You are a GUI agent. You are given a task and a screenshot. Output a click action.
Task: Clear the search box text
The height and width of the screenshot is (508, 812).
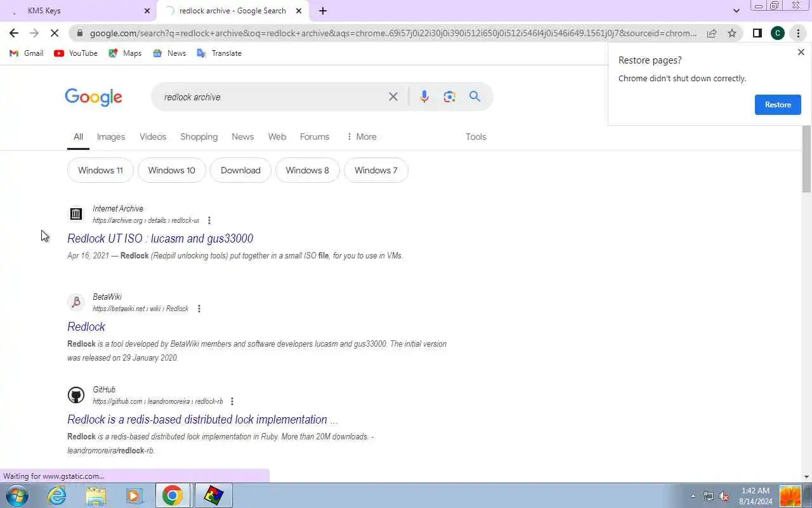coord(393,97)
